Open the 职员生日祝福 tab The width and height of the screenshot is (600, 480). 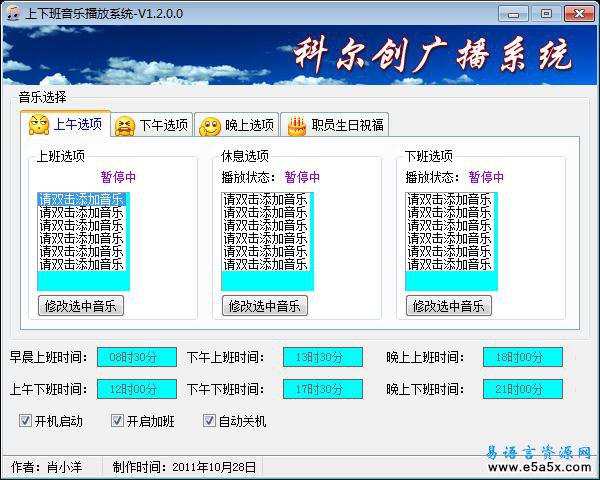click(x=335, y=125)
